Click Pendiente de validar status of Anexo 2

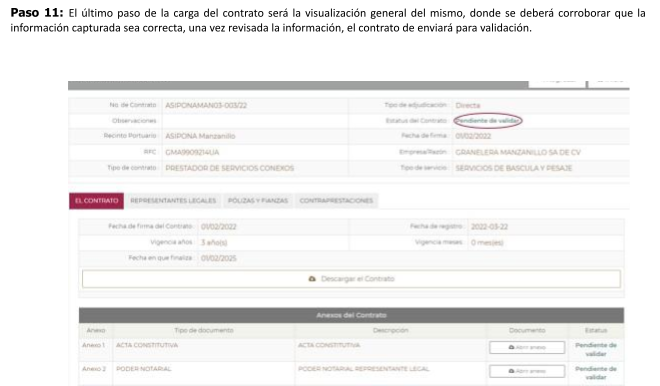(596, 373)
